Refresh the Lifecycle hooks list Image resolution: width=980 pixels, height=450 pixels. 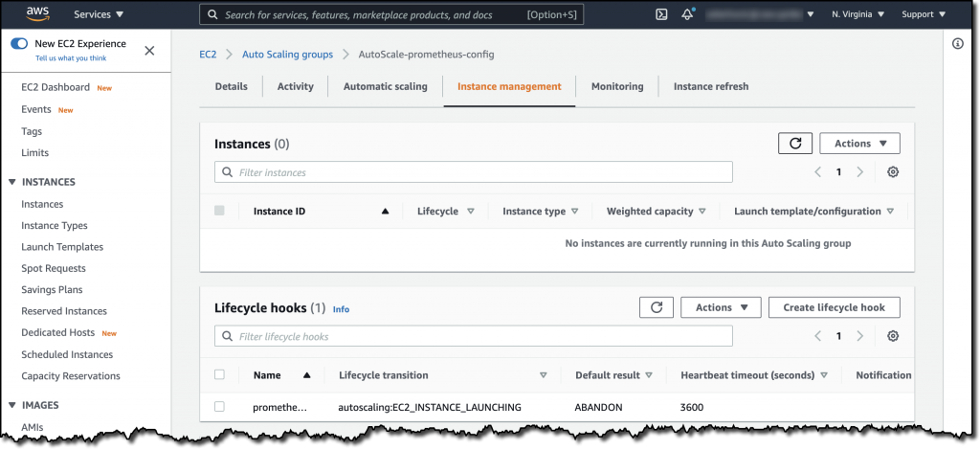[x=657, y=307]
